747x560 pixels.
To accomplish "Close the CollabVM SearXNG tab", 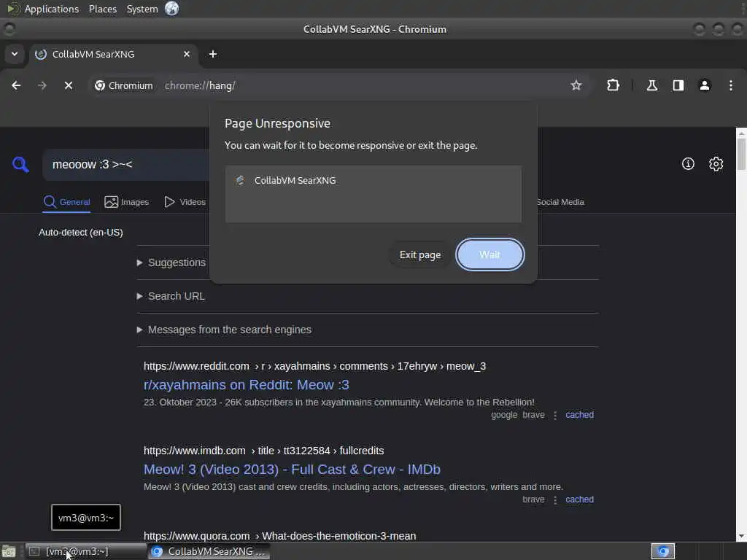I will click(x=187, y=54).
